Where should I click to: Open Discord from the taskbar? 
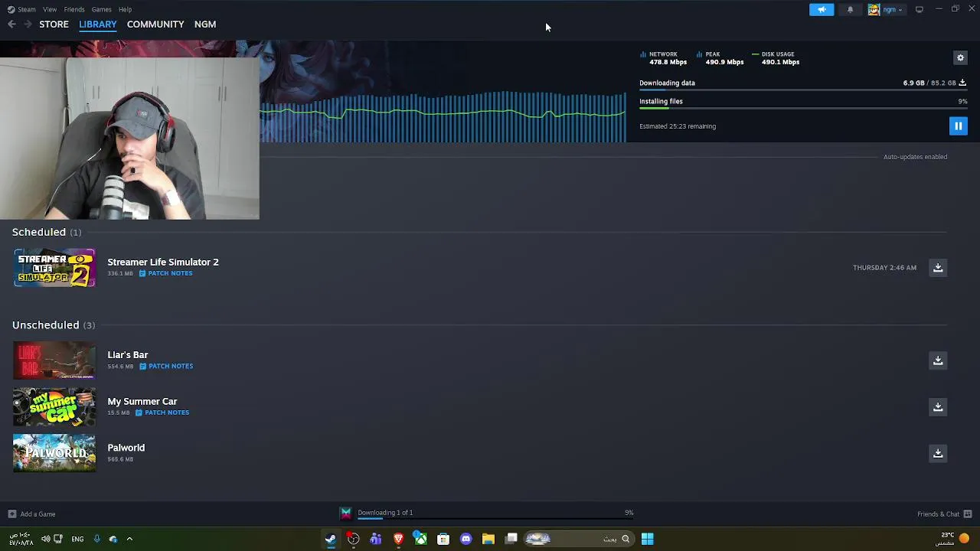(465, 539)
